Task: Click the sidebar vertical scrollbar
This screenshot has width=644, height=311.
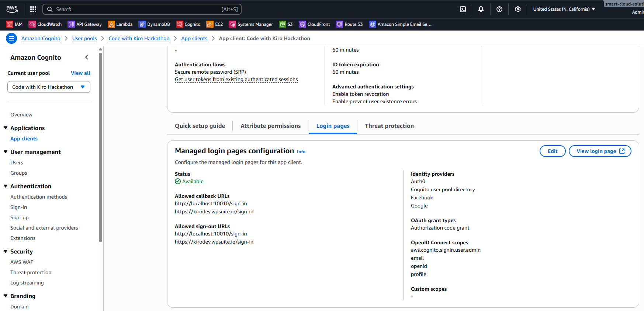Action: click(100, 147)
